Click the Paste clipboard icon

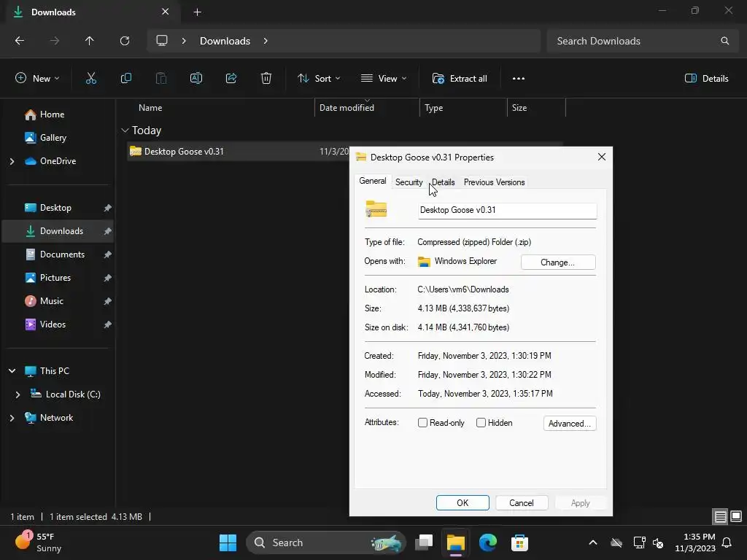point(161,79)
